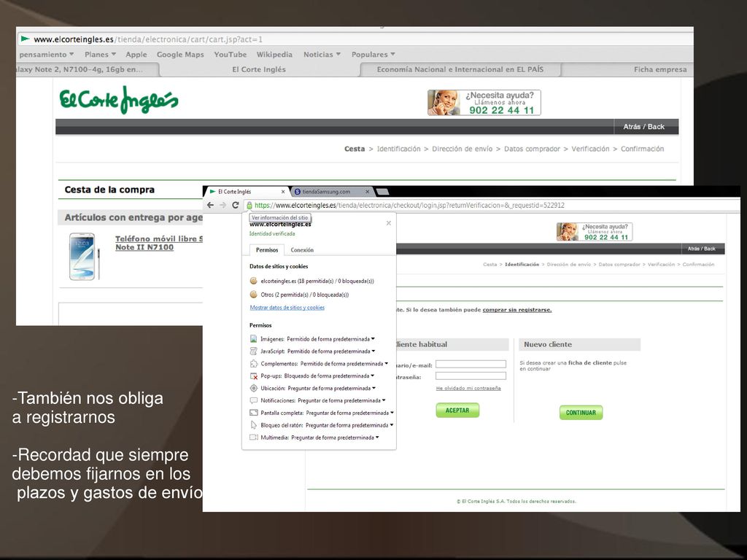
Task: Open a new tab in Chrome
Action: tap(382, 192)
